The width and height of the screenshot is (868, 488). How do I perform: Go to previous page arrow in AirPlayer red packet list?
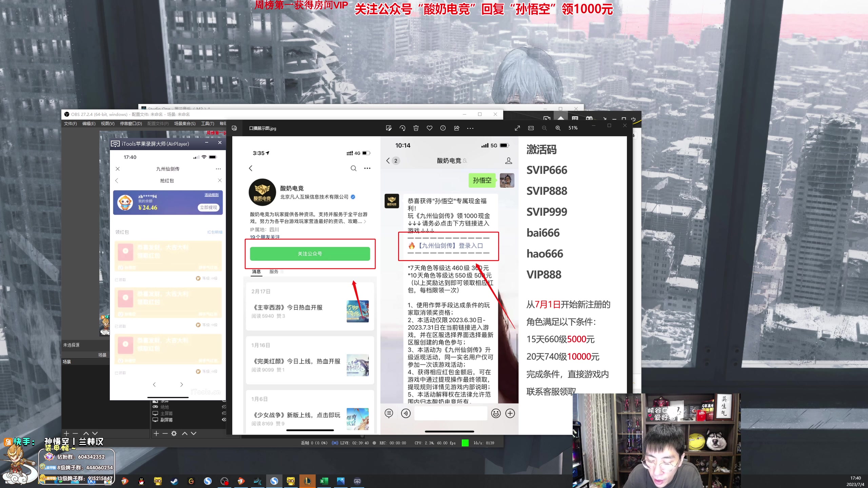pyautogui.click(x=154, y=385)
